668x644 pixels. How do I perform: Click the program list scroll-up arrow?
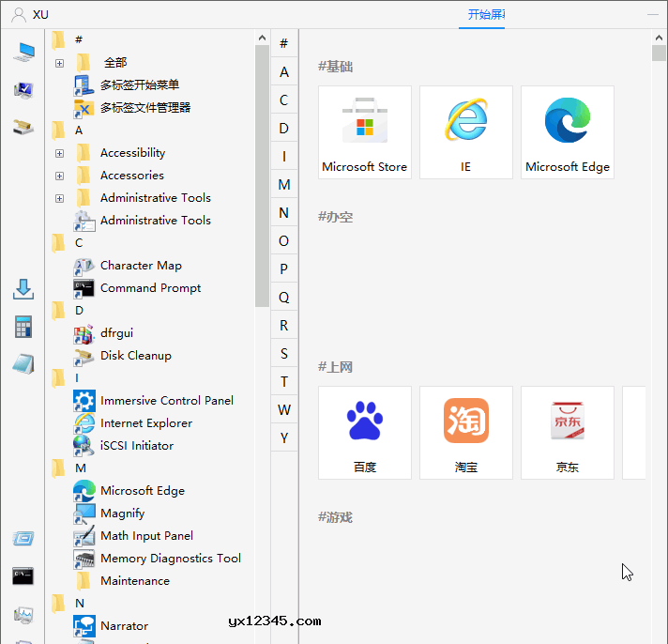pyautogui.click(x=262, y=38)
